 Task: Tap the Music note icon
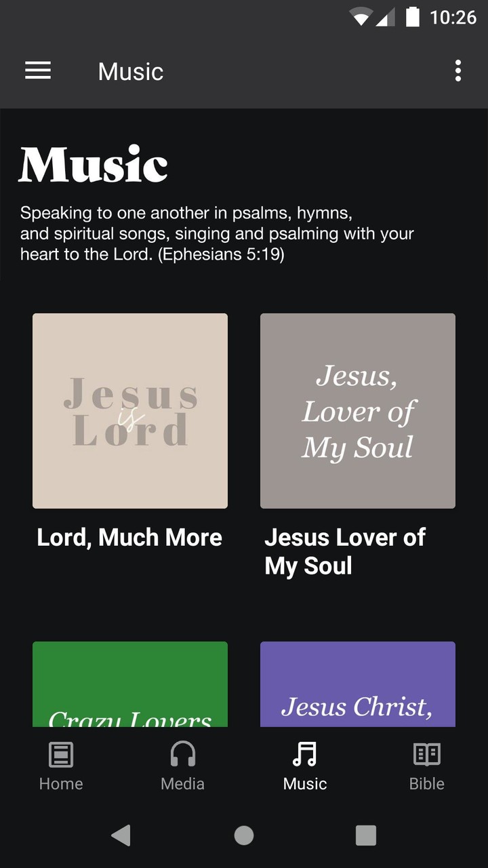305,754
